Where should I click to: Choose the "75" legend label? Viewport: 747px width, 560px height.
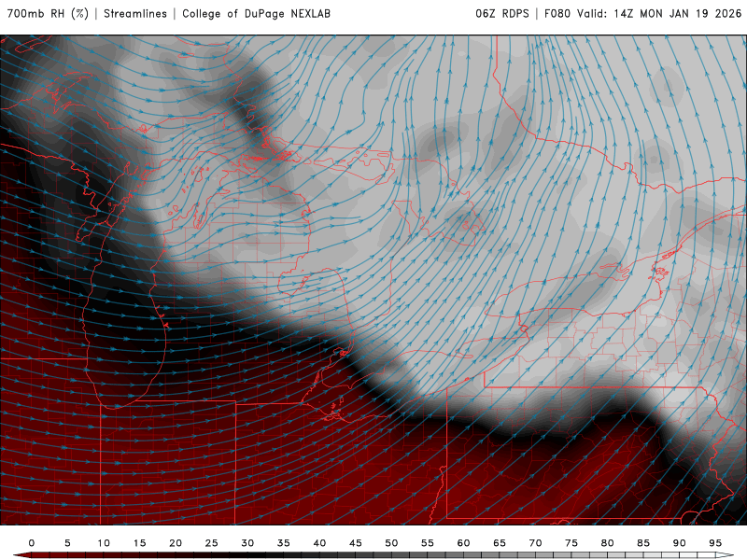coord(571,543)
